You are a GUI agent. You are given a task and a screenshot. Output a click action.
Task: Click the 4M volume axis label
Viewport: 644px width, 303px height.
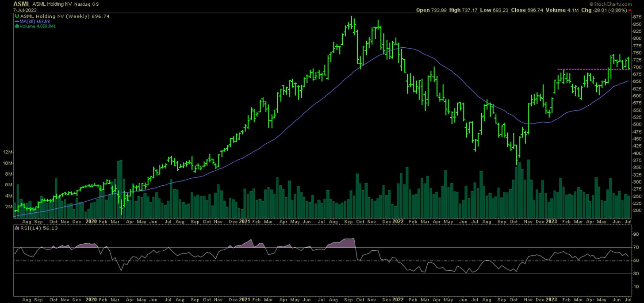pyautogui.click(x=8, y=196)
